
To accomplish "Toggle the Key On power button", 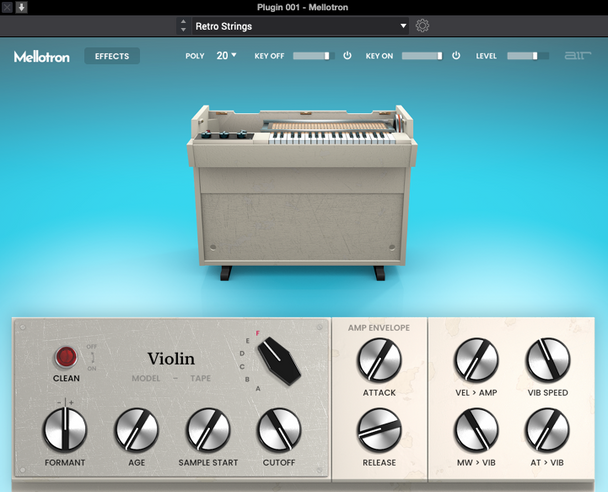I will tap(456, 56).
